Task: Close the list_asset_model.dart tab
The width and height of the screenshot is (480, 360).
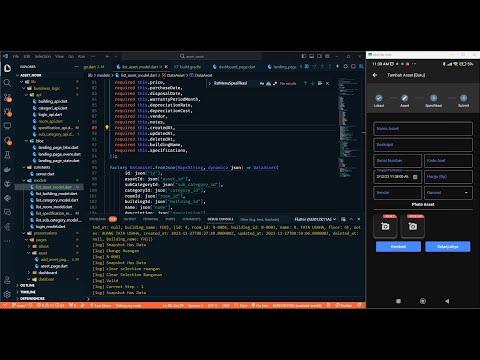Action: tap(166, 67)
